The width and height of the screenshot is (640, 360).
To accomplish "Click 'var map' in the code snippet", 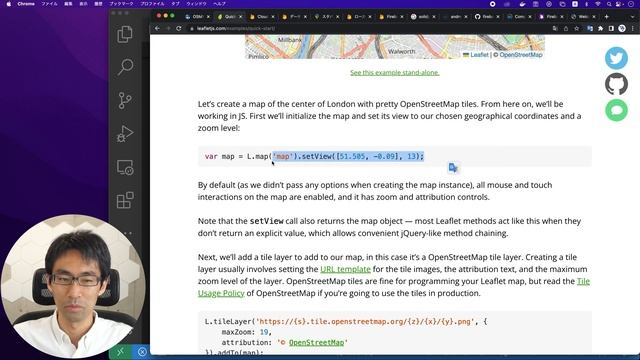I will 220,156.
